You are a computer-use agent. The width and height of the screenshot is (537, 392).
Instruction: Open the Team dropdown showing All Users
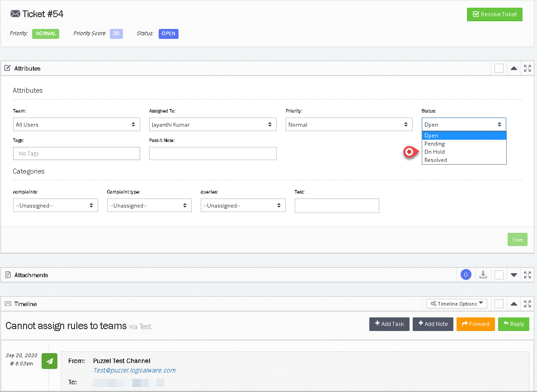[76, 125]
